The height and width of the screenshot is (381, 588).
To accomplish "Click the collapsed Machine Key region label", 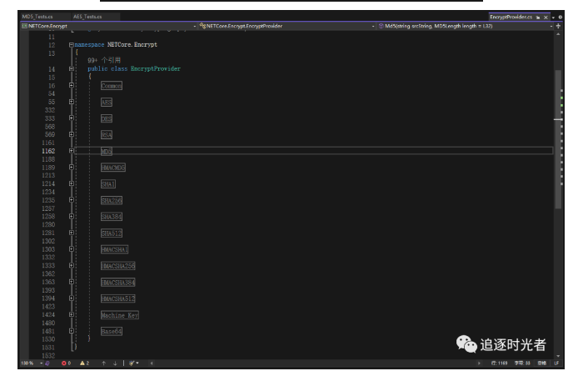I will (x=120, y=315).
